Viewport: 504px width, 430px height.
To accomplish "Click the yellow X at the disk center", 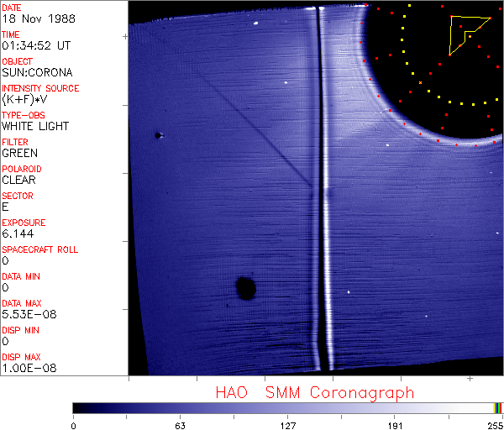I will coord(420,82).
